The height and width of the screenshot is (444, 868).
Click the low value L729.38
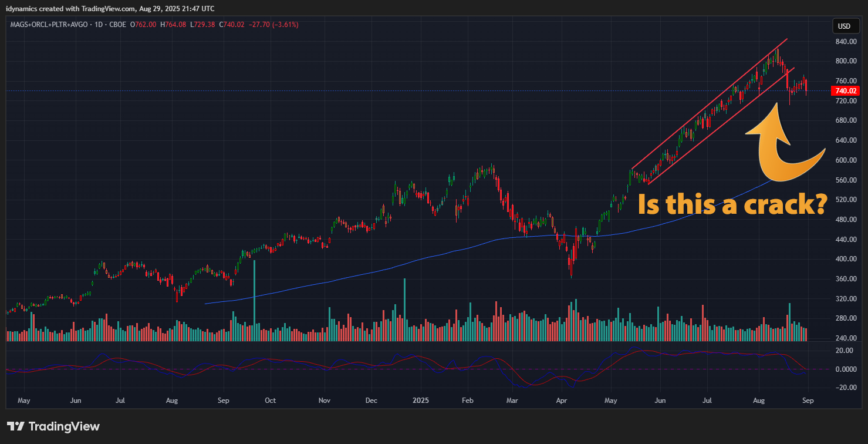pos(202,25)
